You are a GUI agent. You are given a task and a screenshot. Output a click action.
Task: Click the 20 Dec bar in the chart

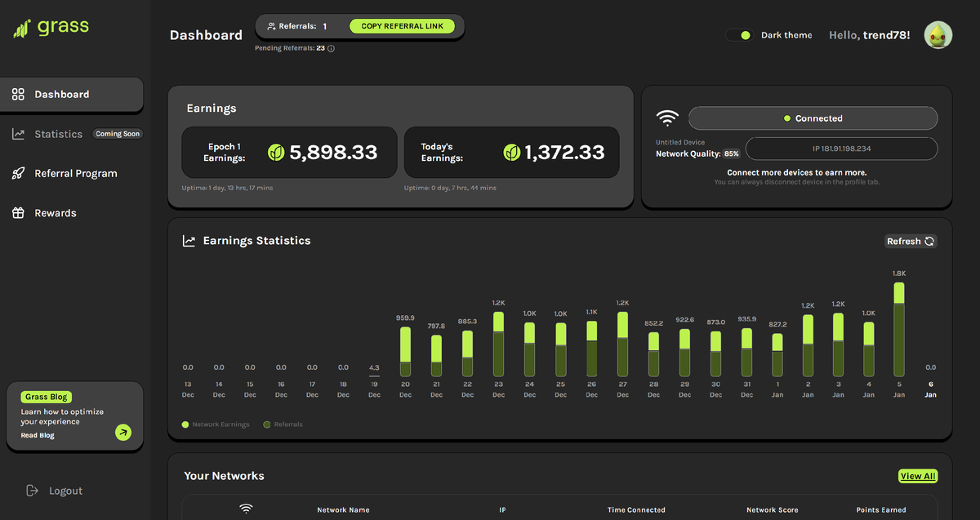coord(405,352)
